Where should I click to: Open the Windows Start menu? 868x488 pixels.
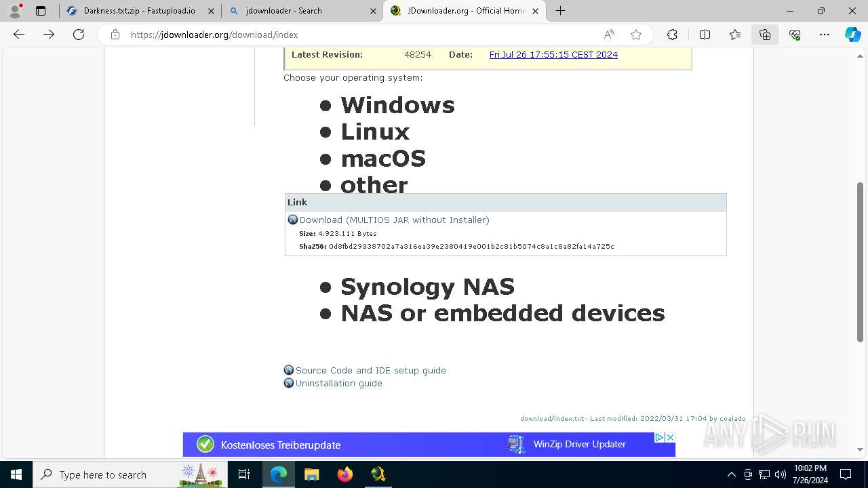16,474
